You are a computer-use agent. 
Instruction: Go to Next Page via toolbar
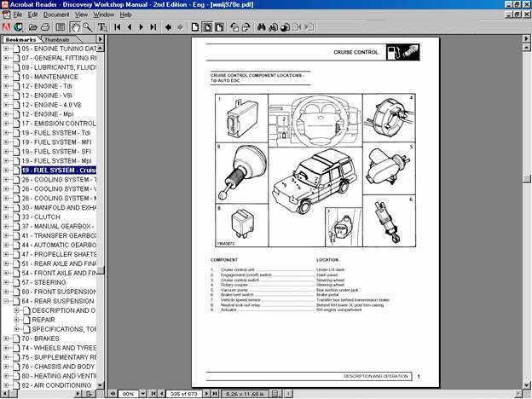pyautogui.click(x=142, y=27)
